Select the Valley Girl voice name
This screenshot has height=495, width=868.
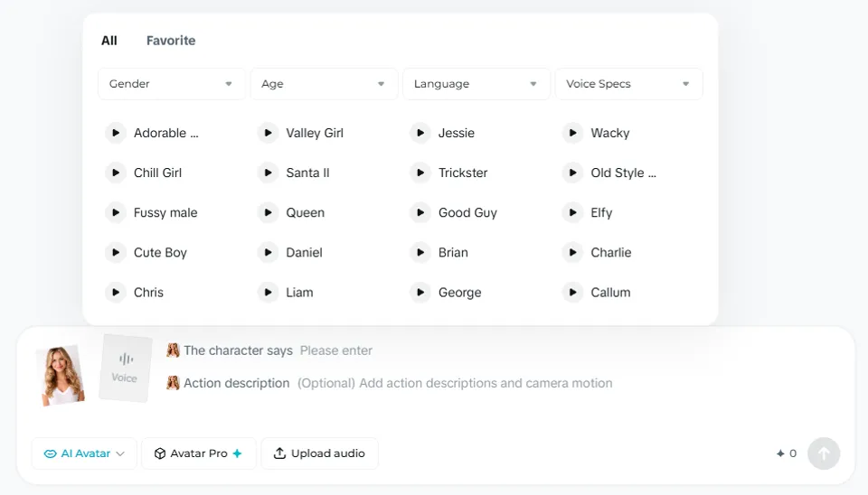(315, 133)
